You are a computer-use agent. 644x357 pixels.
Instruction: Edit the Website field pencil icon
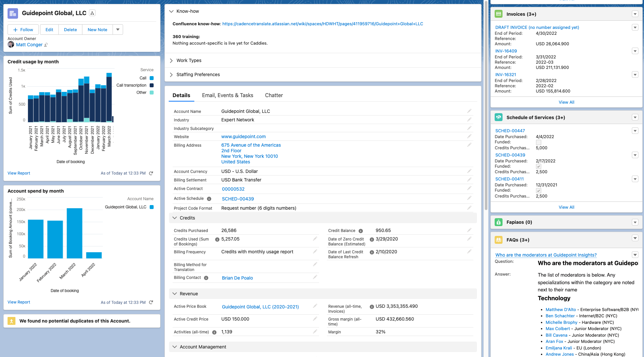click(x=469, y=136)
